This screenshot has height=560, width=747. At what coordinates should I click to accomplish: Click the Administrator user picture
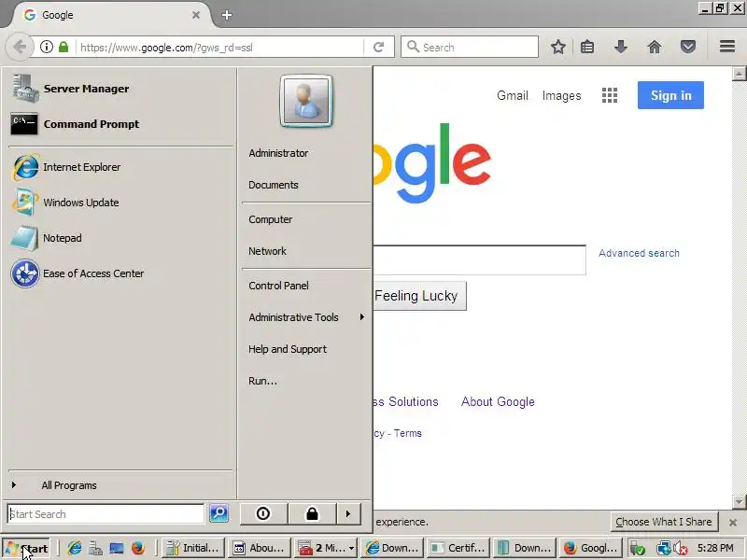click(x=306, y=101)
